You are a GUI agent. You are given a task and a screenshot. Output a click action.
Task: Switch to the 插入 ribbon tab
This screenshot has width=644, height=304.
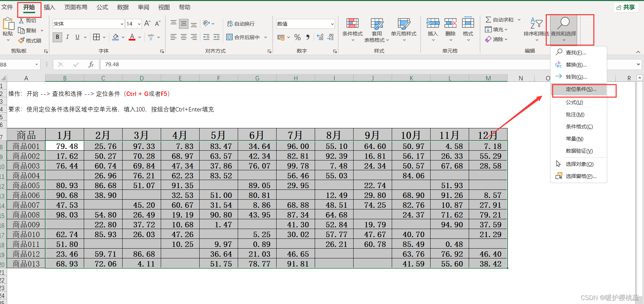[x=49, y=7]
